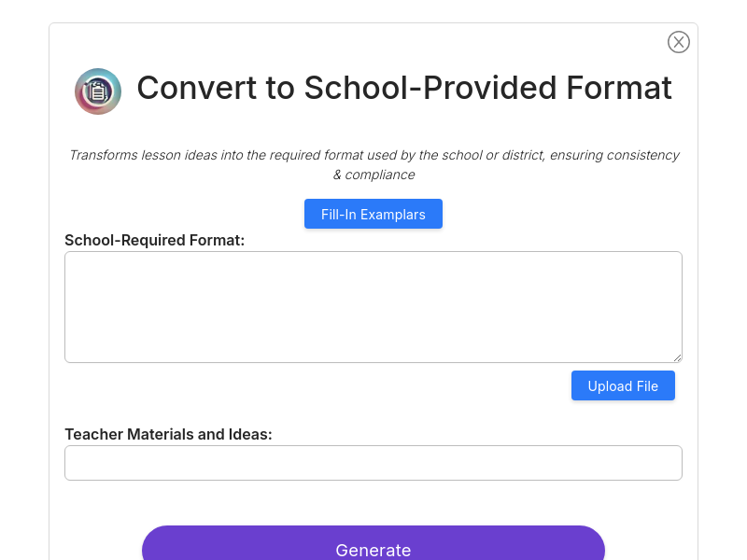The image size is (747, 560).
Task: Click the round tool icon in header
Action: tap(98, 91)
